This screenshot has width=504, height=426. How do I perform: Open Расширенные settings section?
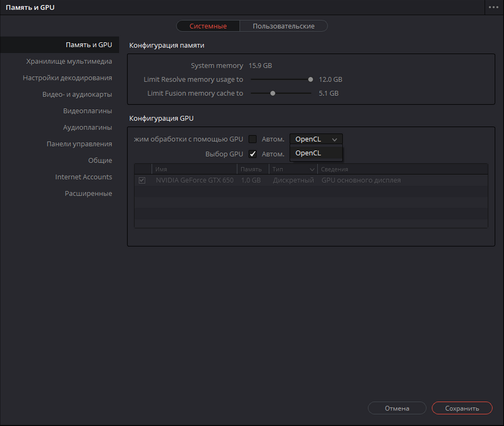[x=89, y=194]
